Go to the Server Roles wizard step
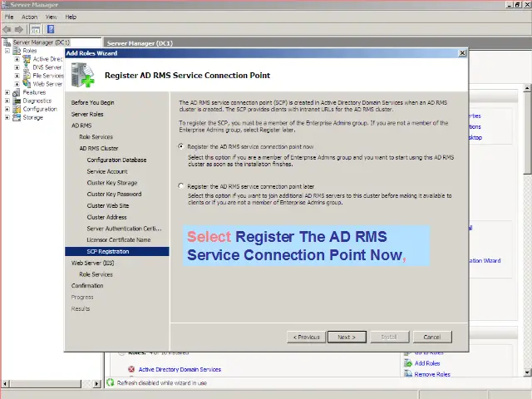This screenshot has width=532, height=399. tap(87, 114)
